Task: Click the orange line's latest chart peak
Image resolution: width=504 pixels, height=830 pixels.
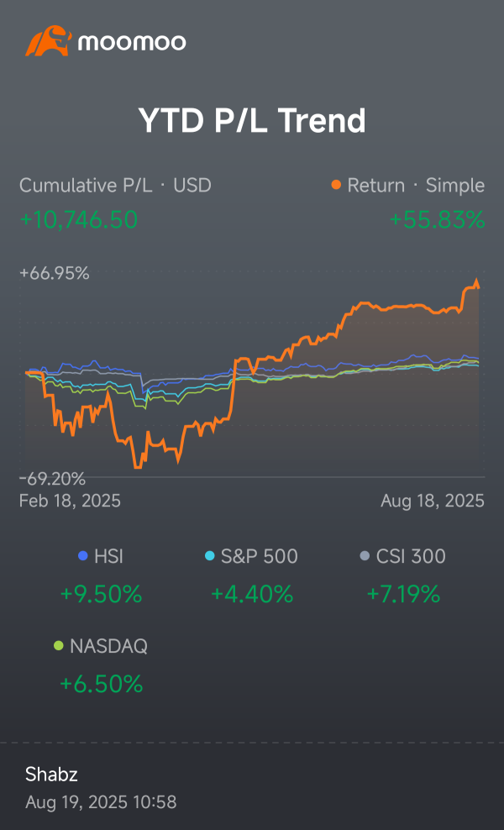Action: pyautogui.click(x=477, y=281)
